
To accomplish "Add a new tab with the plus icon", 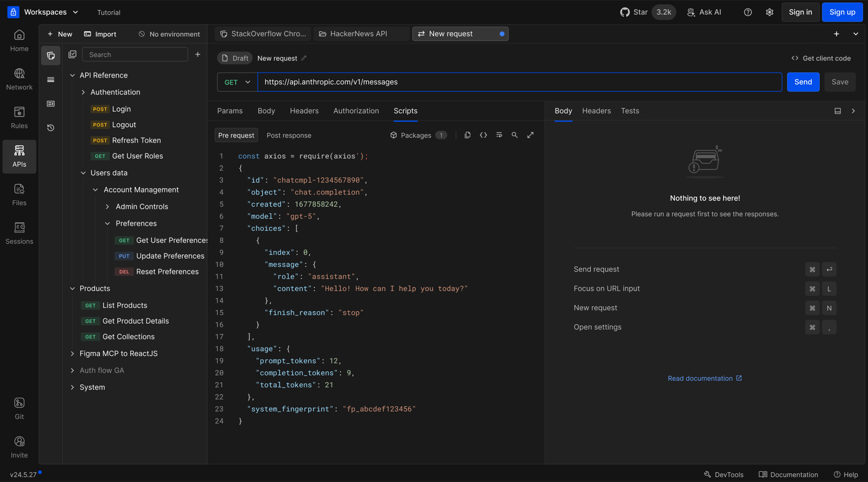I will pos(837,34).
